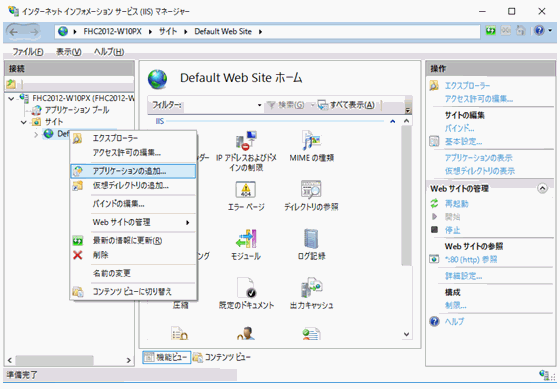Click the Show All (すべて表示) button
The image size is (560, 389).
click(346, 105)
